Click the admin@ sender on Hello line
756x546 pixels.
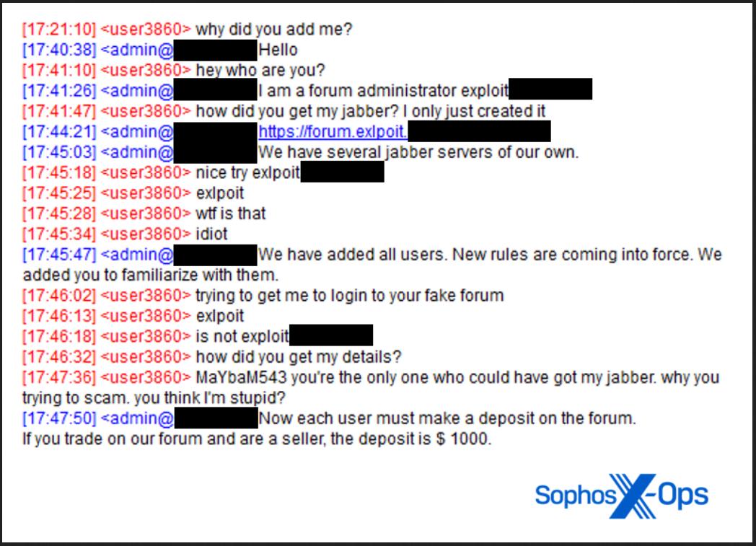[x=137, y=50]
